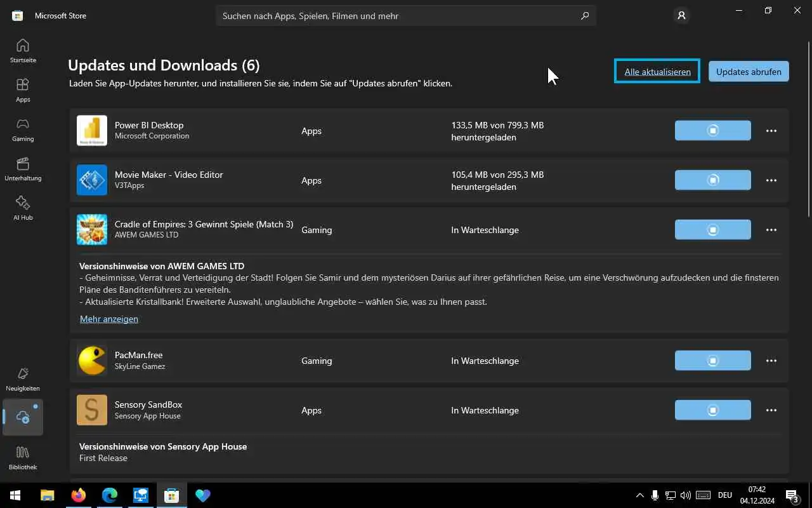Image resolution: width=812 pixels, height=508 pixels.
Task: Show hidden system tray icons
Action: click(x=639, y=495)
